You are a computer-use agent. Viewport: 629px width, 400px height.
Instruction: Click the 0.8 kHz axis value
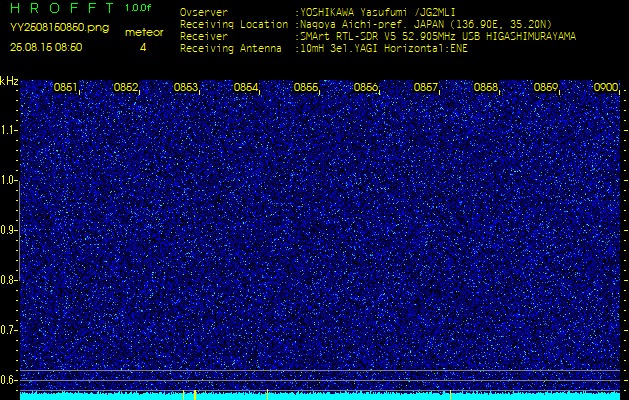point(8,280)
